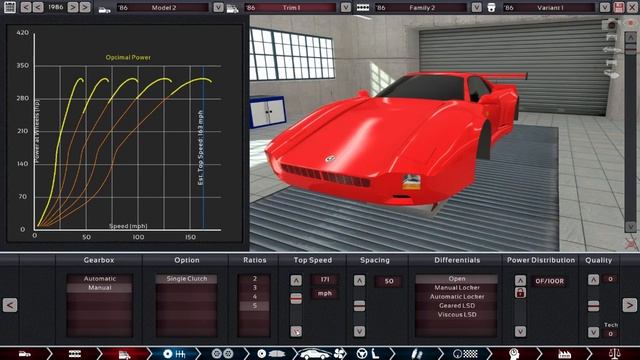Open the car body tab in bottom bar
The image size is (640, 360).
(25, 354)
